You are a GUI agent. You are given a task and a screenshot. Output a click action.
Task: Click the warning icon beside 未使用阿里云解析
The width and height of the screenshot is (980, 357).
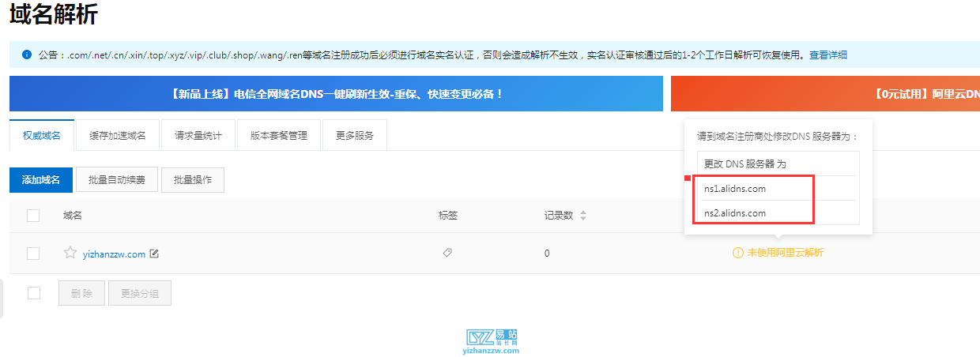click(738, 253)
